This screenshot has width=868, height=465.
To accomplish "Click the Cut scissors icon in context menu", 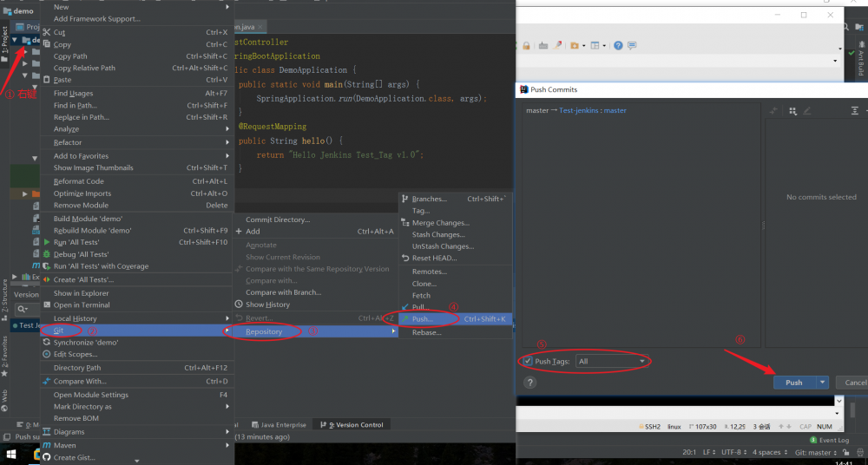I will tap(47, 33).
